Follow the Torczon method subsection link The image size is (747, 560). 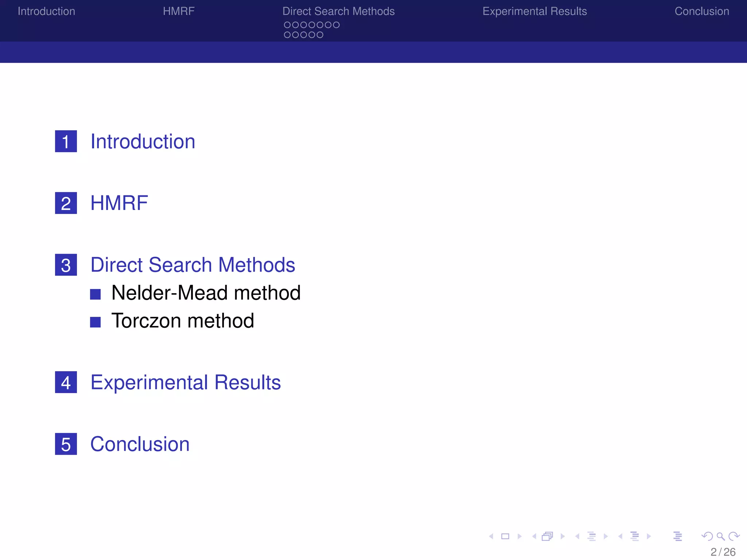pyautogui.click(x=182, y=321)
